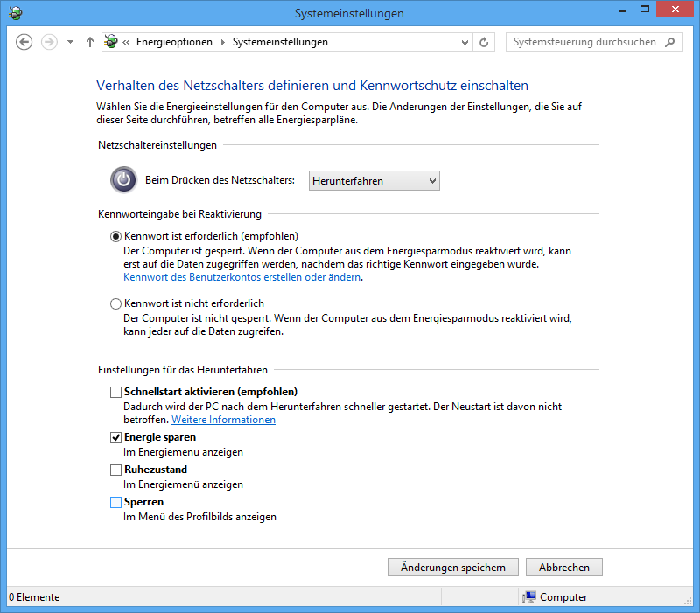Click the refresh button beside address bar
The height and width of the screenshot is (613, 700).
pyautogui.click(x=484, y=42)
